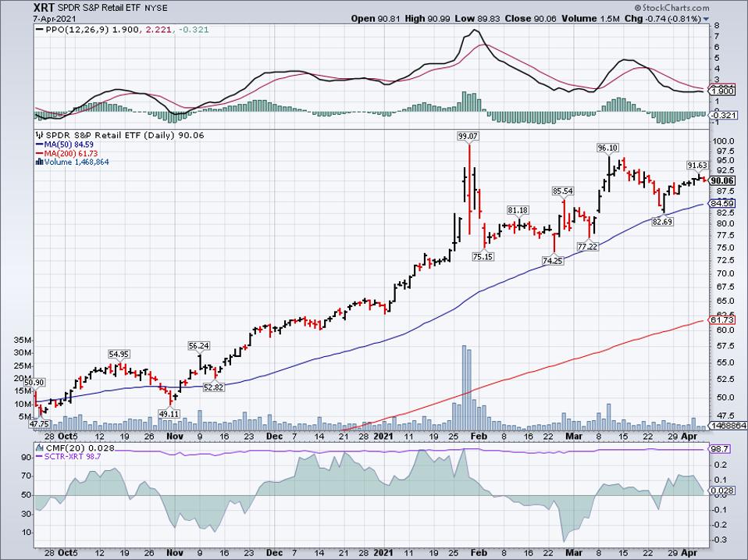Image resolution: width=748 pixels, height=560 pixels.
Task: Click the red 2.221 PPO signal value
Action: [160, 30]
